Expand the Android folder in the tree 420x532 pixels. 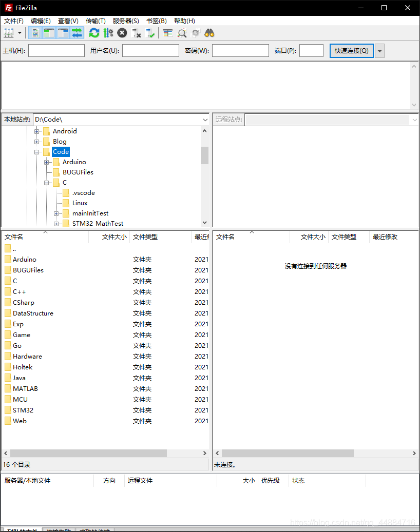36,131
